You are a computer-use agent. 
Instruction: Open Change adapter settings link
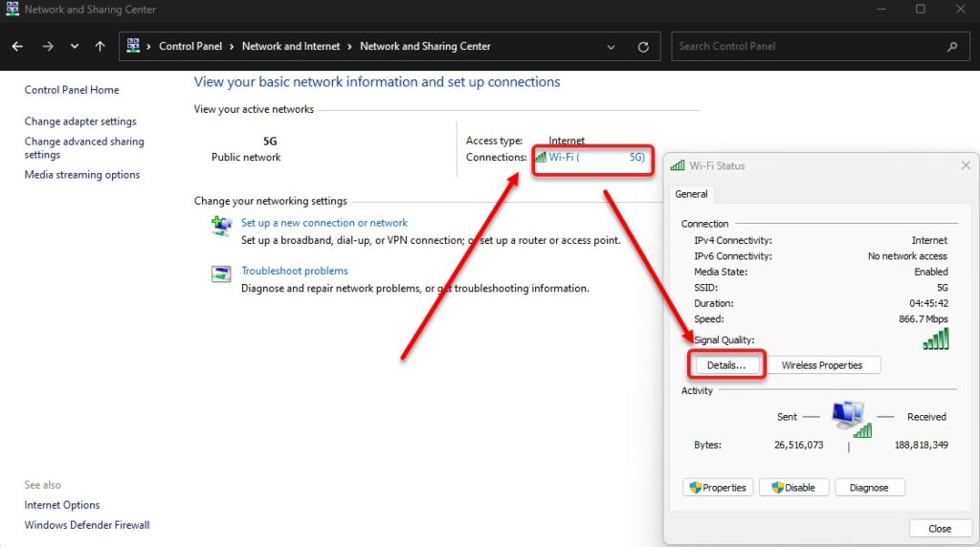(80, 121)
